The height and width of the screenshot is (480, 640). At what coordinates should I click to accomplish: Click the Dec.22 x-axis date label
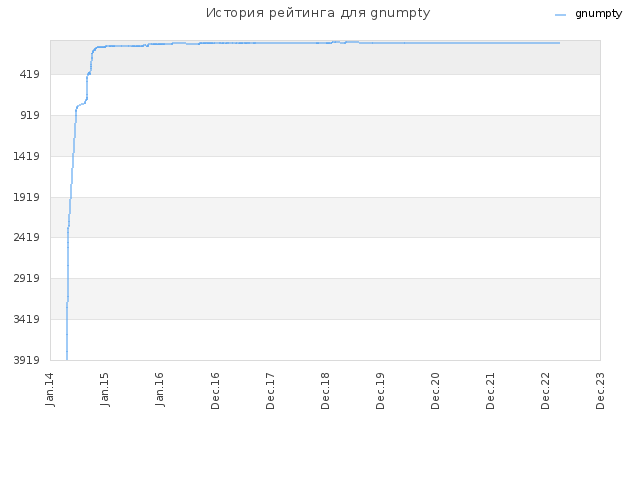point(545,391)
